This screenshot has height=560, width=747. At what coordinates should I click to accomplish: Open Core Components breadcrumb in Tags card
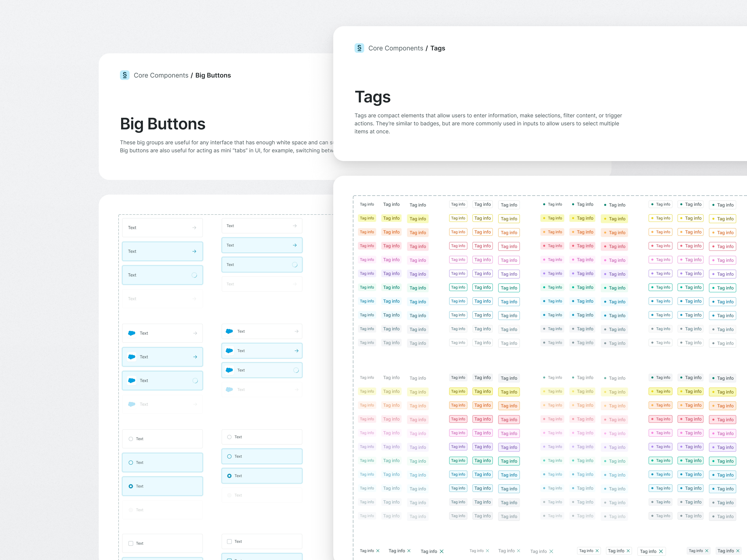pyautogui.click(x=396, y=48)
